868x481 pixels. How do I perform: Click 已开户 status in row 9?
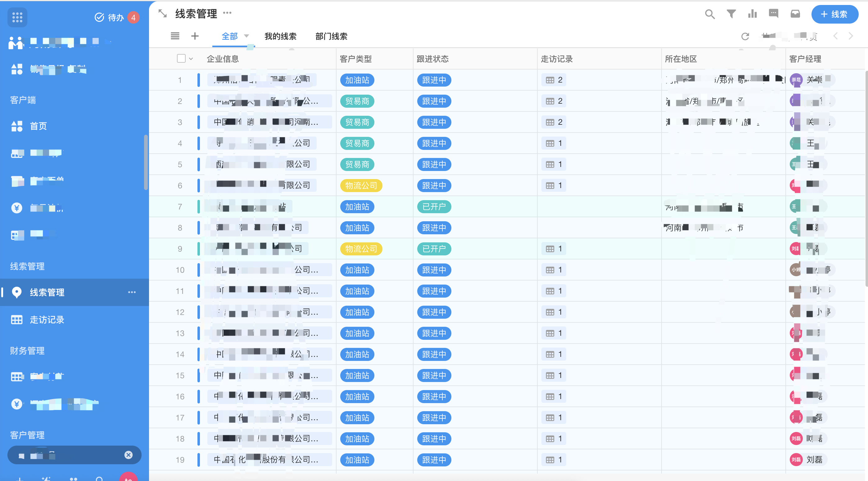coord(434,249)
